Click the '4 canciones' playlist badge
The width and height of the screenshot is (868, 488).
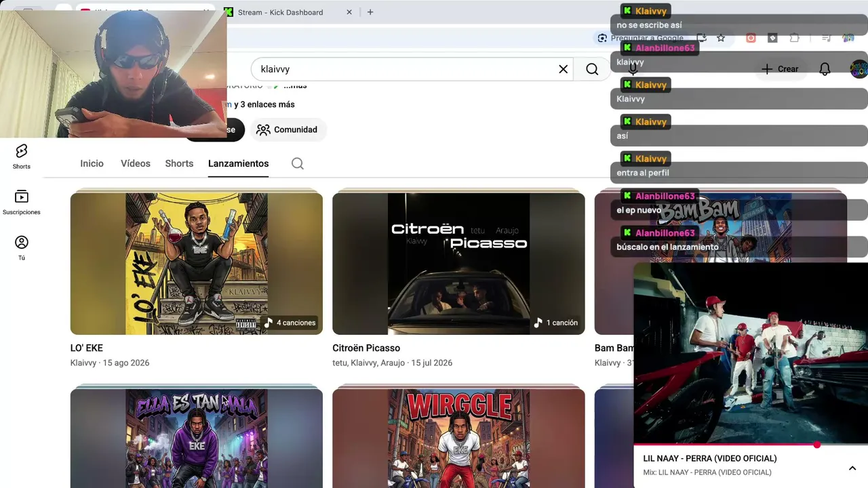(x=290, y=323)
